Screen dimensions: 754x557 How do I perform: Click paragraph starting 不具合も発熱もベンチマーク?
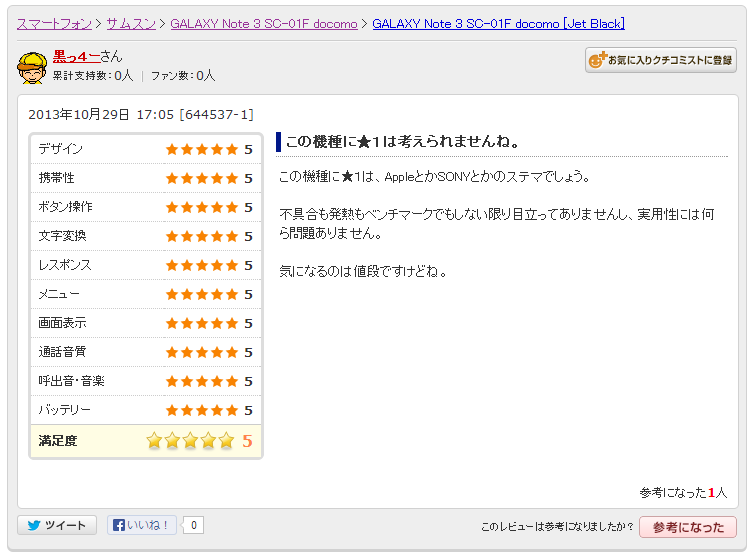pyautogui.click(x=497, y=224)
